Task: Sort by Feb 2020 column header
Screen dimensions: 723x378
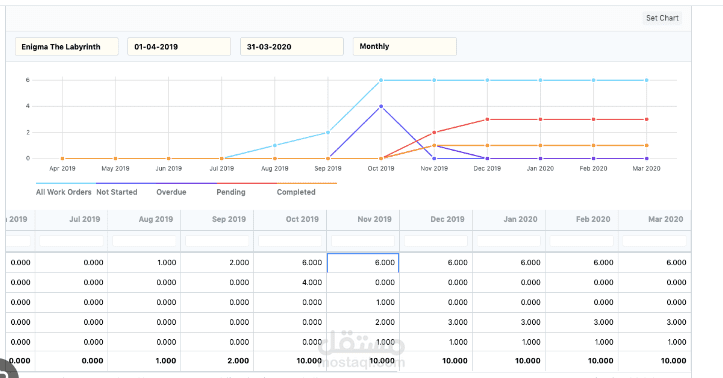Action: point(581,219)
